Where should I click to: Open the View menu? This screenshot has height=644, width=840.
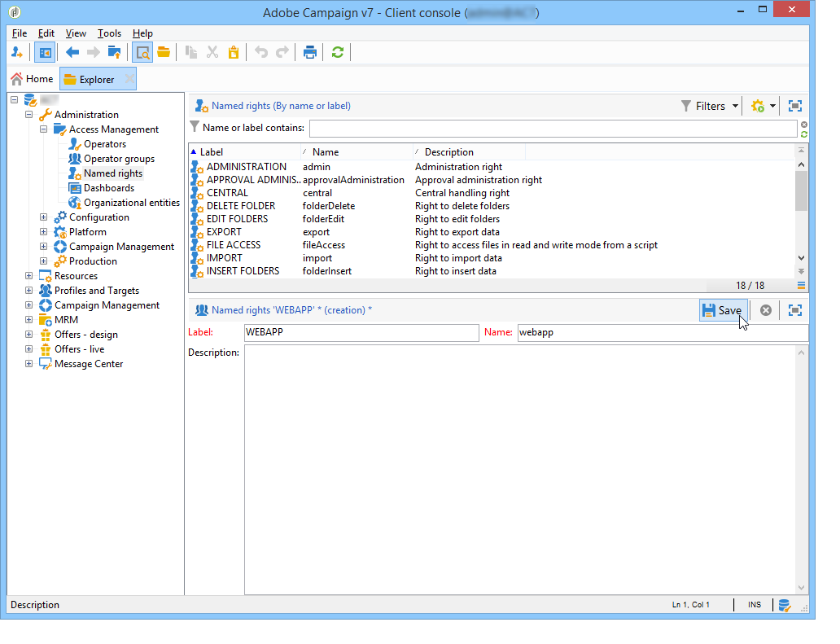click(76, 33)
